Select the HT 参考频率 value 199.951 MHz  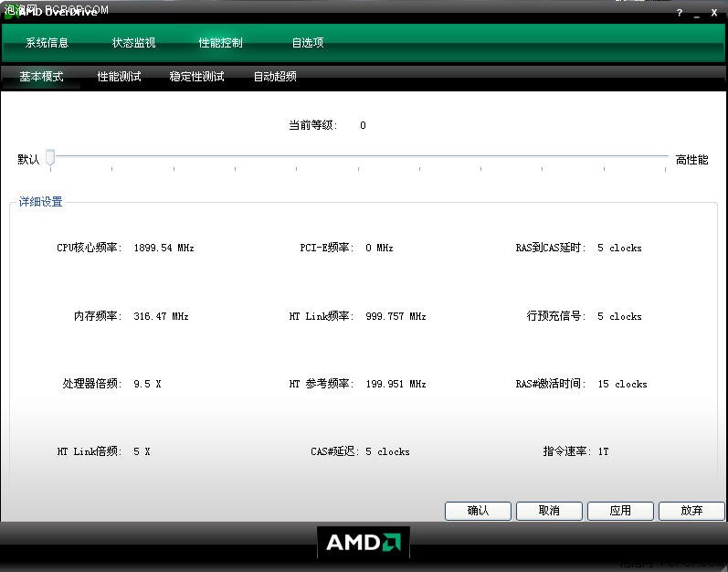point(396,384)
